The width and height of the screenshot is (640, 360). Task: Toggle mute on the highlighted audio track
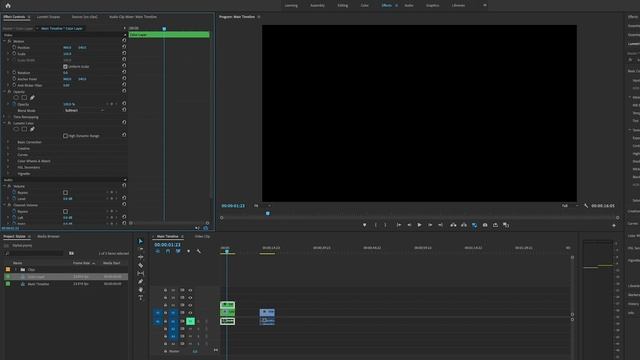click(190, 321)
